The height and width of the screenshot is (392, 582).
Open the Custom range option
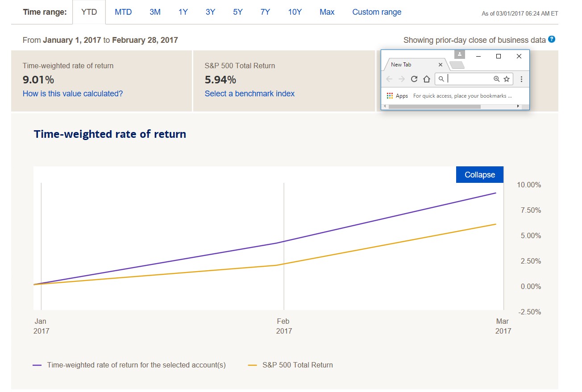[x=377, y=12]
